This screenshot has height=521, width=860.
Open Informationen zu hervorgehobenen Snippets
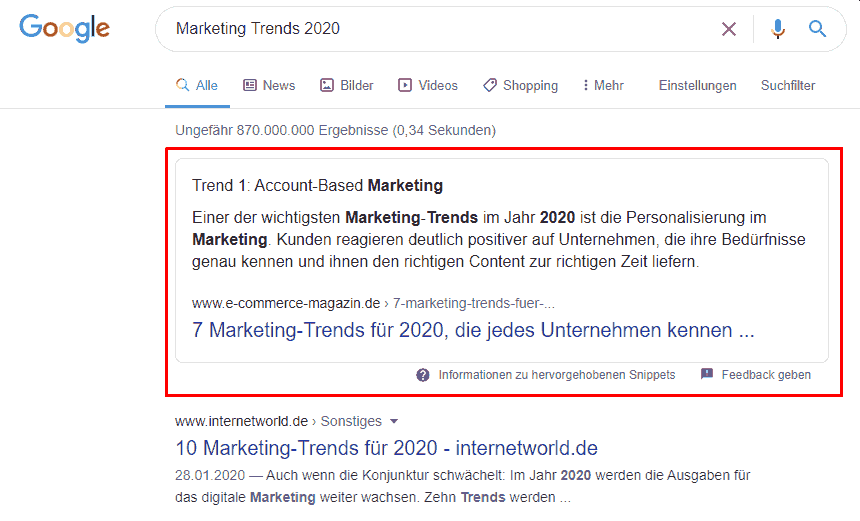point(557,375)
